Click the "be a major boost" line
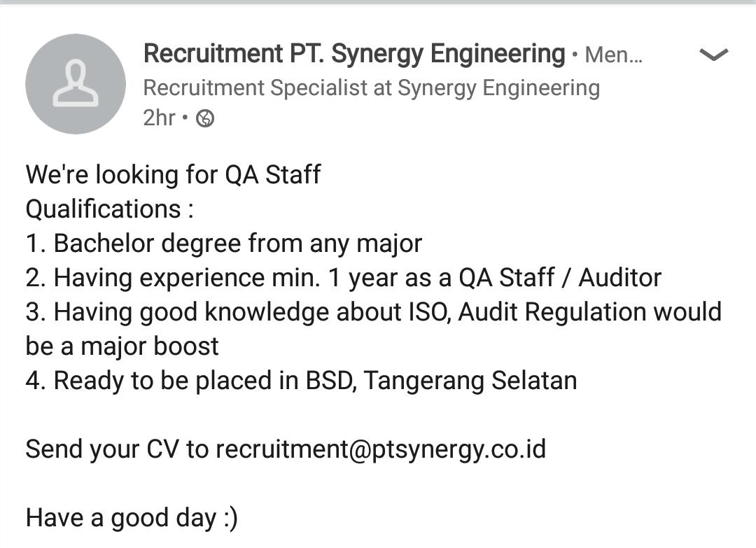Viewport: 756px width, 548px height. click(122, 346)
